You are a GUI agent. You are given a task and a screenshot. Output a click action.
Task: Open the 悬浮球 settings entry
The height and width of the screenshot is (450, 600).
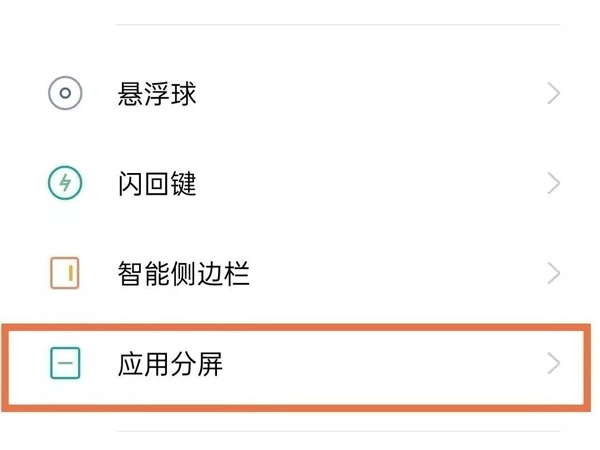click(300, 94)
